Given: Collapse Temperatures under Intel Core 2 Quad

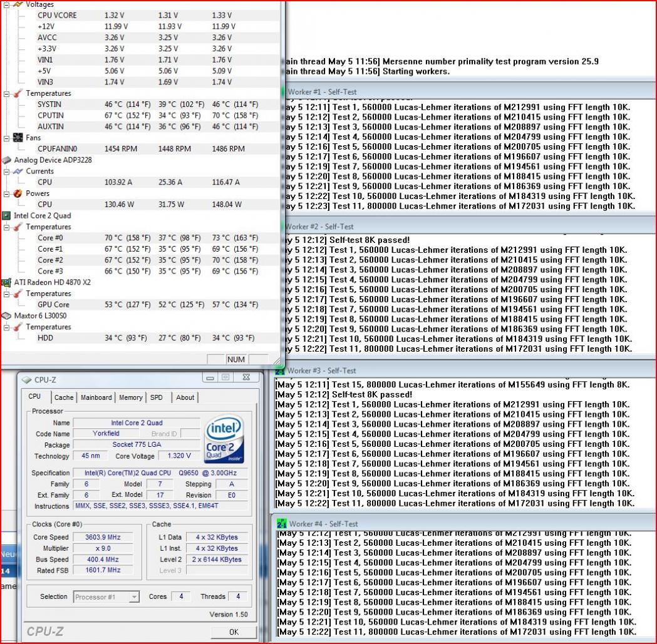Looking at the screenshot, I should 7,227.
